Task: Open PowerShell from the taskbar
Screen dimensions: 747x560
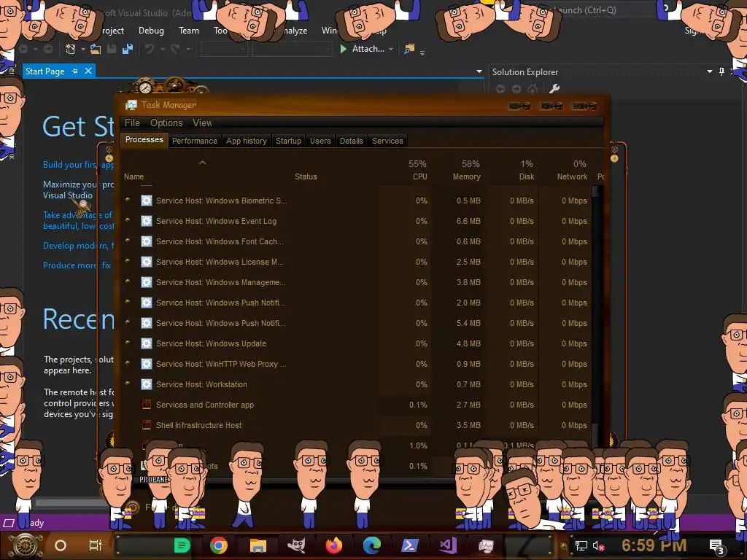Action: coord(410,545)
